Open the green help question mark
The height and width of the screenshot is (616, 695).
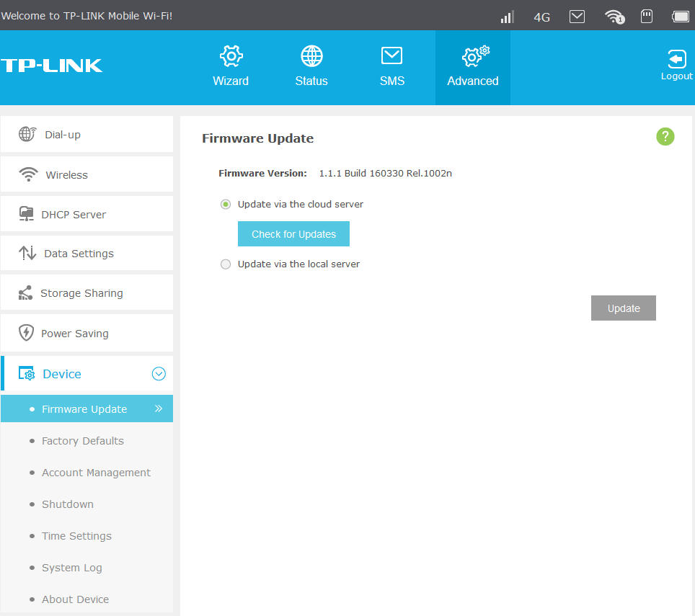point(665,136)
